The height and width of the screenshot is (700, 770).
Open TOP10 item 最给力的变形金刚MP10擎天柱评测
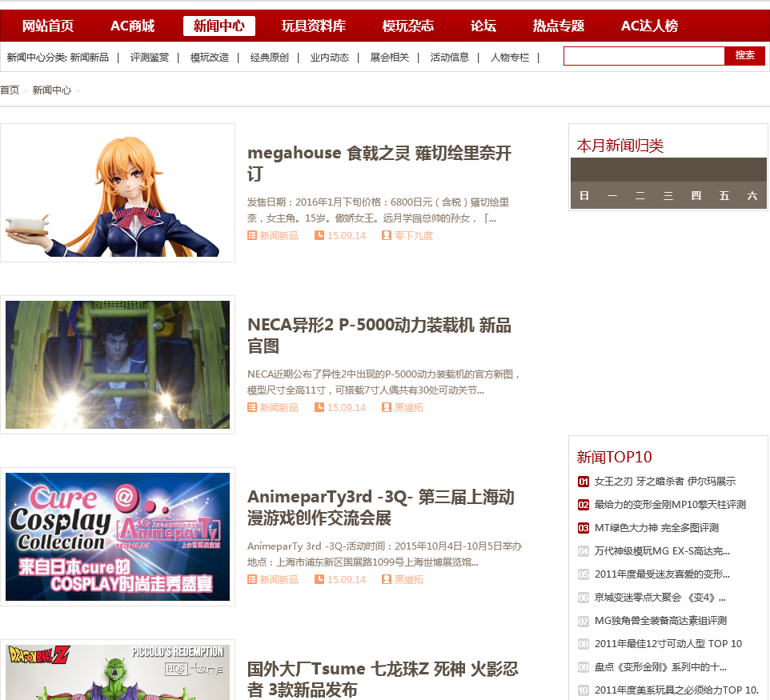pos(670,505)
